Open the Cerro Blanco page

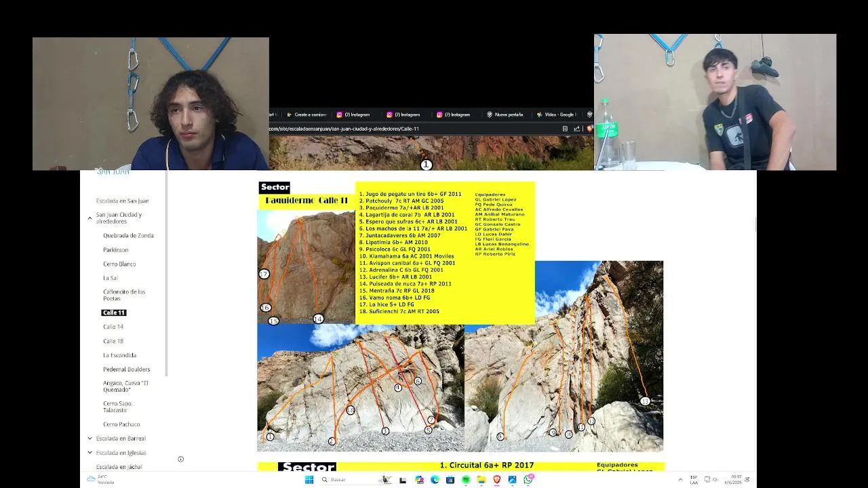pyautogui.click(x=119, y=264)
